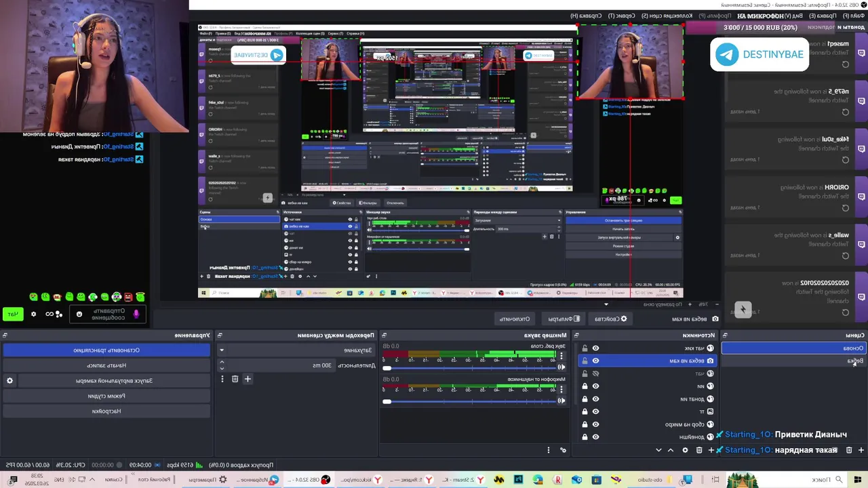This screenshot has height=488, width=868.
Task: Open the 'Вид' menu
Action: pos(793,16)
